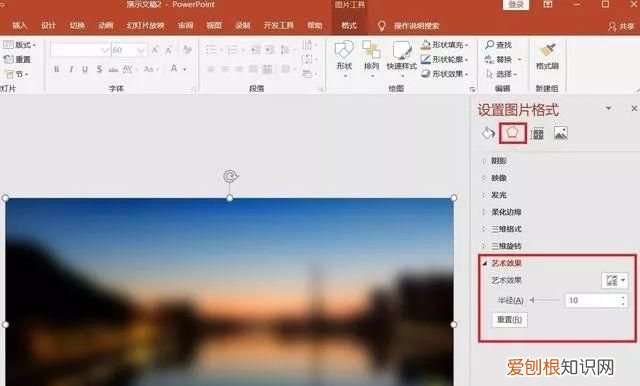640x386 pixels.
Task: Switch to the 幻灯片放映 Slide Show tab
Action: pos(145,26)
